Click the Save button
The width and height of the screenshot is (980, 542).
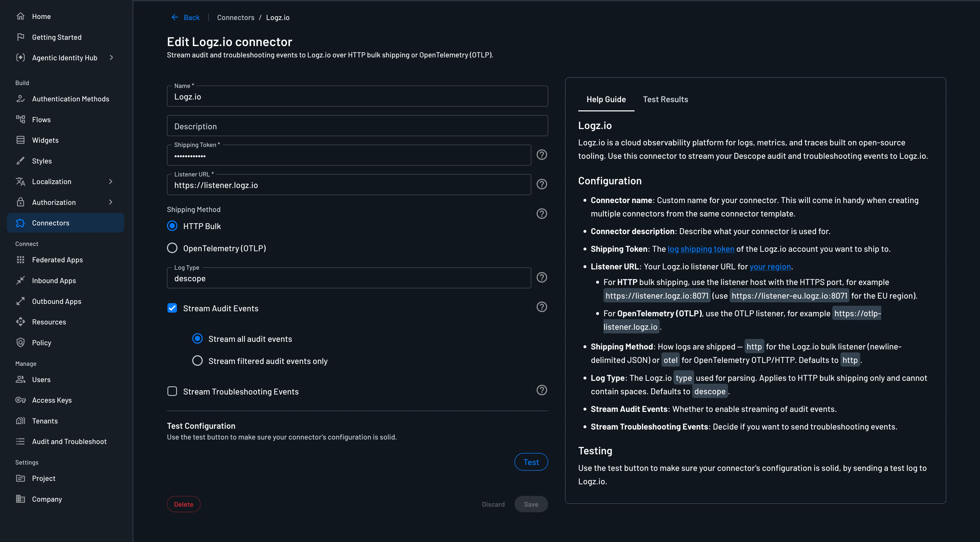pyautogui.click(x=531, y=504)
